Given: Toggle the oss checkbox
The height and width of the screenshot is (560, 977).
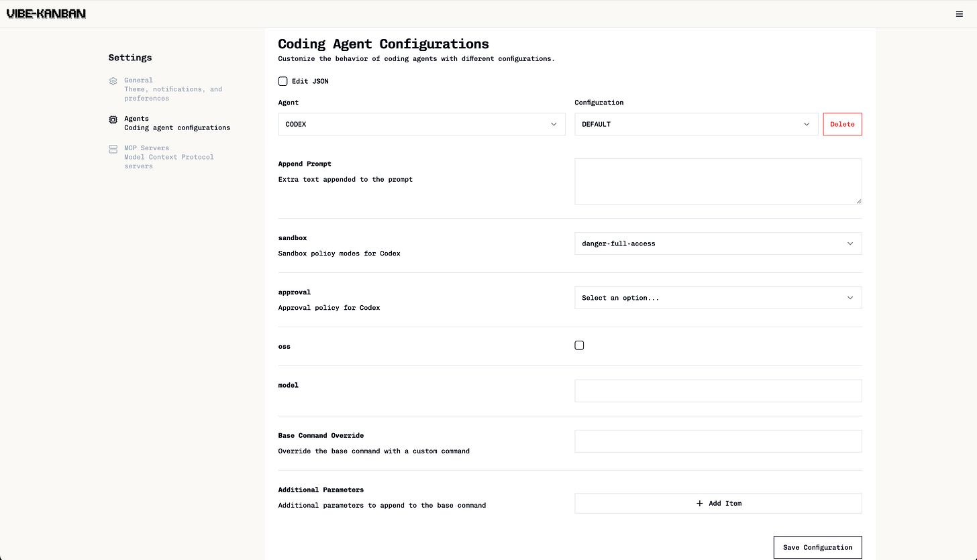Looking at the screenshot, I should click(579, 345).
